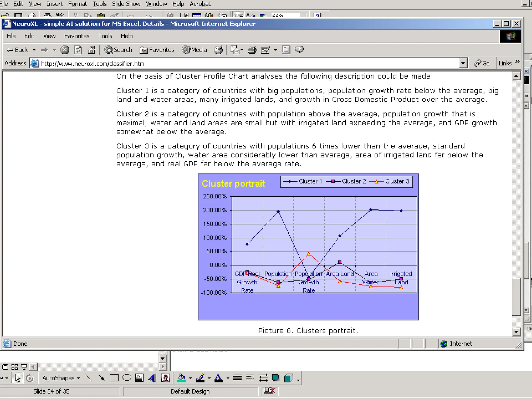Open the Back button history dropdown
This screenshot has height=399, width=532.
(x=34, y=50)
